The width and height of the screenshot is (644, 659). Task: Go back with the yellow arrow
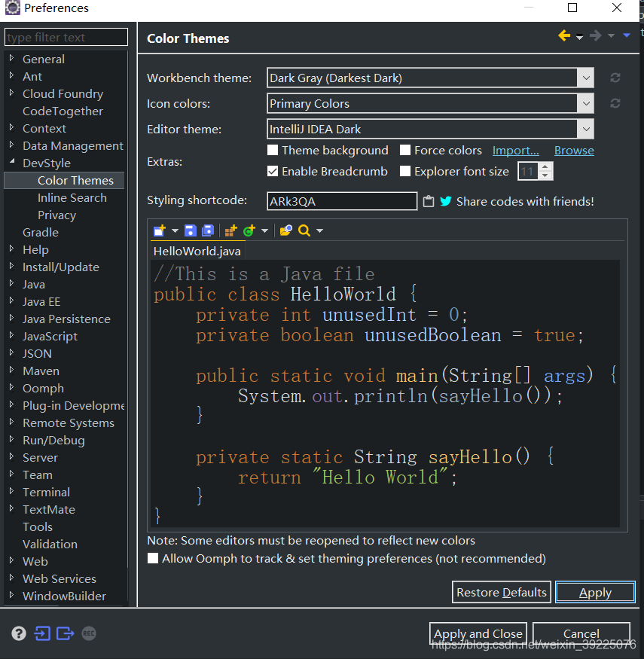[564, 35]
